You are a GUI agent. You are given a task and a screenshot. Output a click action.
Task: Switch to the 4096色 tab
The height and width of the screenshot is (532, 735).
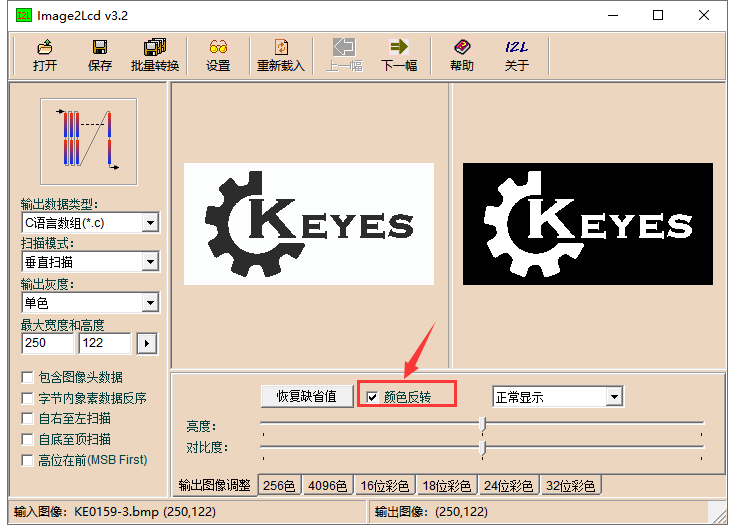point(328,486)
